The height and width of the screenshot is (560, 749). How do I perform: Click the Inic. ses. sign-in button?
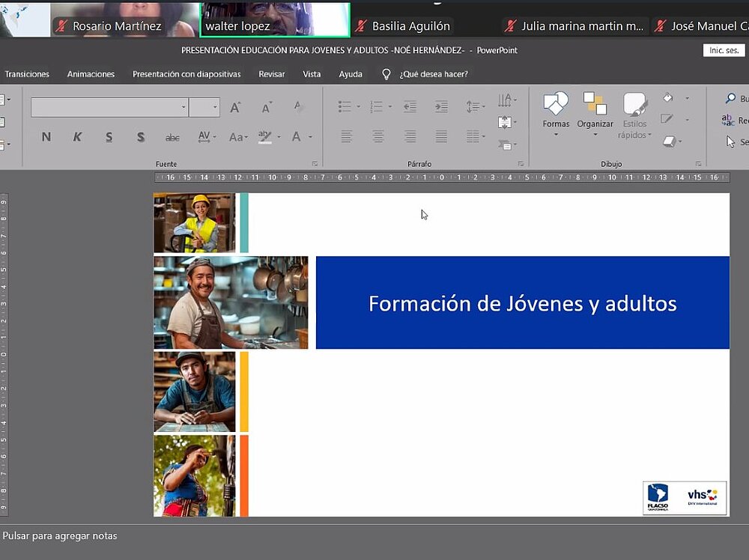(724, 50)
